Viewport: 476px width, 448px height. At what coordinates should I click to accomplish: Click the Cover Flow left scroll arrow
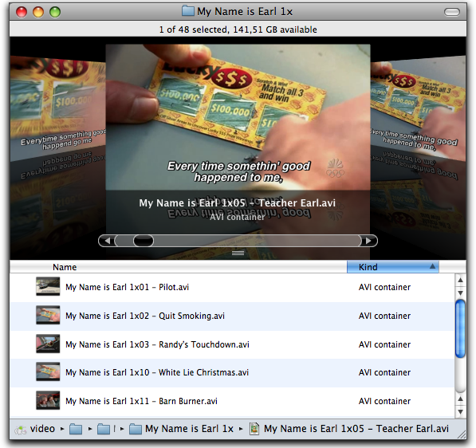[x=107, y=241]
